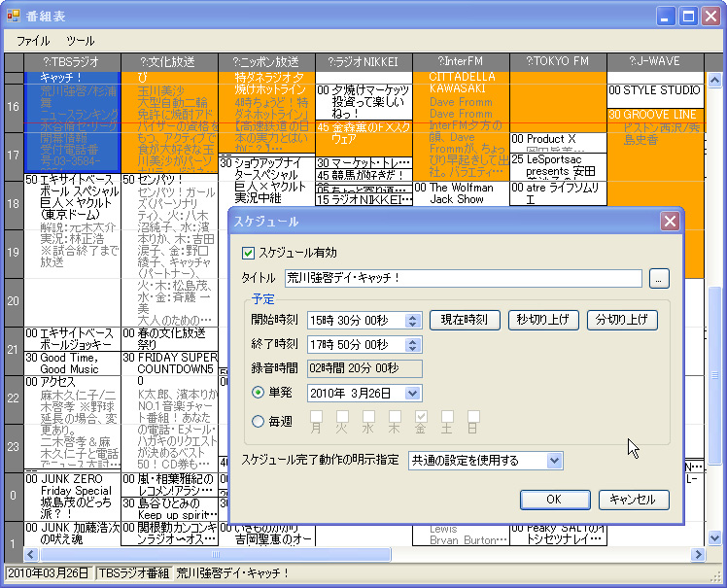Toggle the 日 weekday checkbox
This screenshot has width=727, height=588.
point(473,416)
